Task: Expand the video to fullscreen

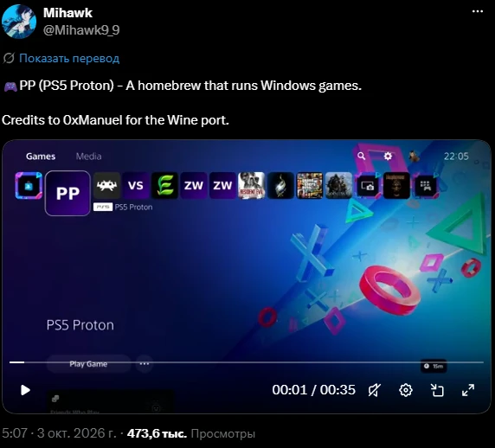Action: coord(468,390)
